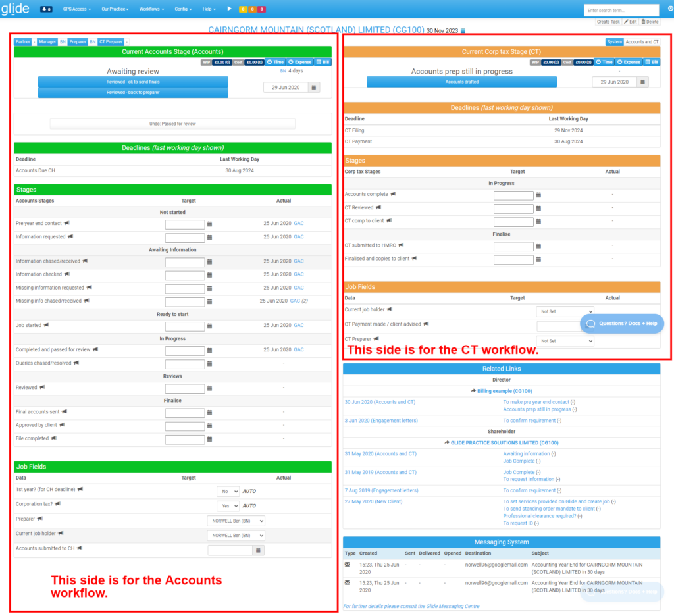Viewport: 674px width, 616px height.
Task: Open the GPS Access menu
Action: (x=77, y=9)
